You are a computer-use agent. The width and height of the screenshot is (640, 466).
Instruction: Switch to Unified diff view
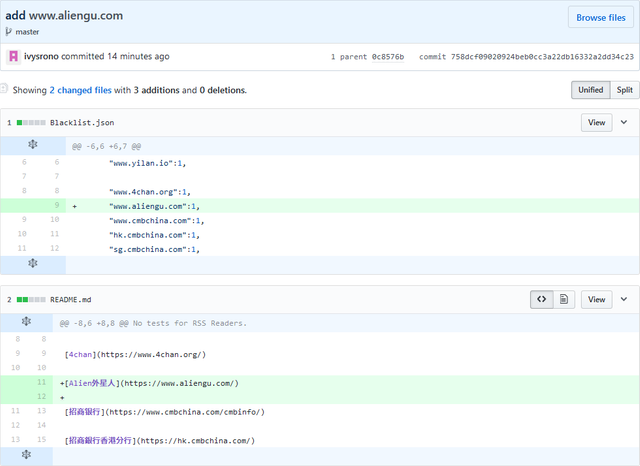click(x=590, y=90)
